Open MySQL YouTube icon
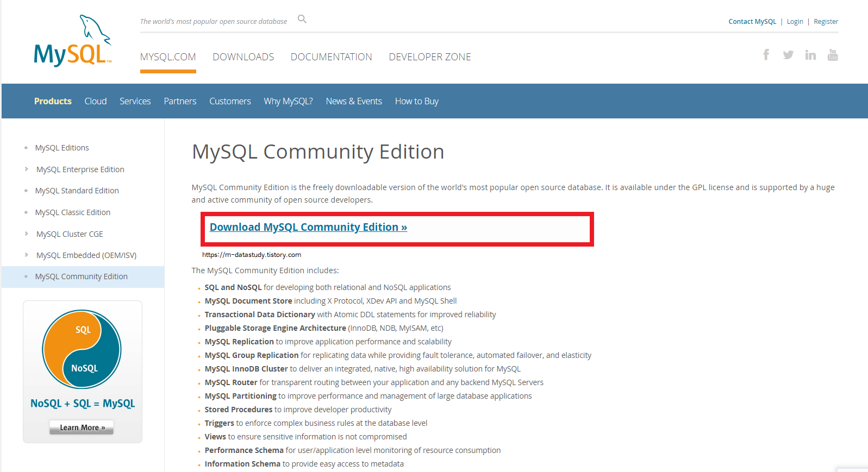Image resolution: width=868 pixels, height=472 pixels. point(833,54)
